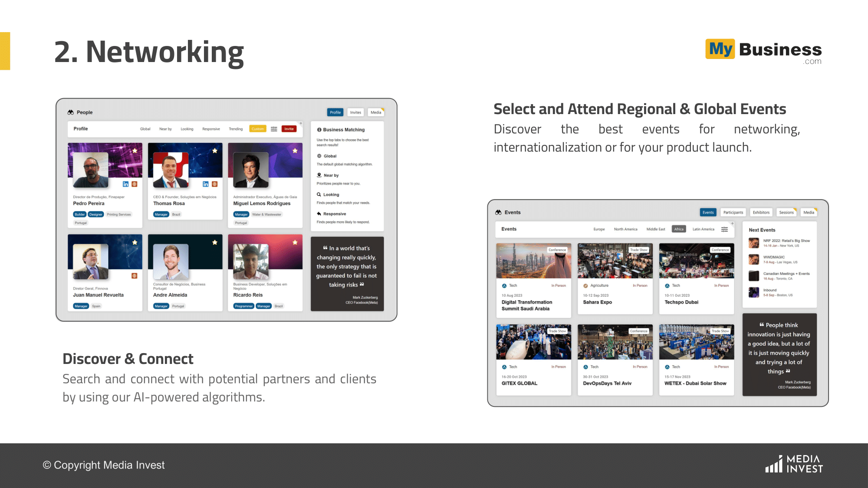Viewport: 868px width, 488px height.
Task: Click the Agriculture category icon on Sahara Expo
Action: coord(585,286)
